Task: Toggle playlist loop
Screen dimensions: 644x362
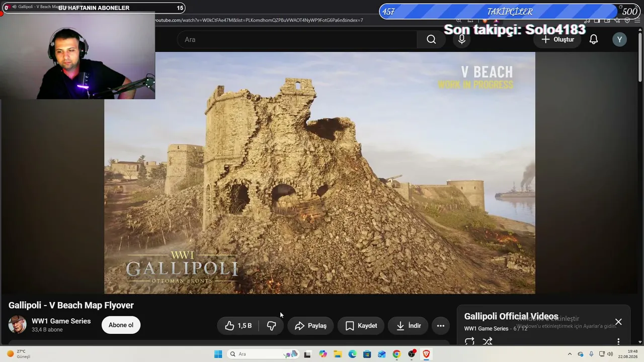Action: coord(469,341)
